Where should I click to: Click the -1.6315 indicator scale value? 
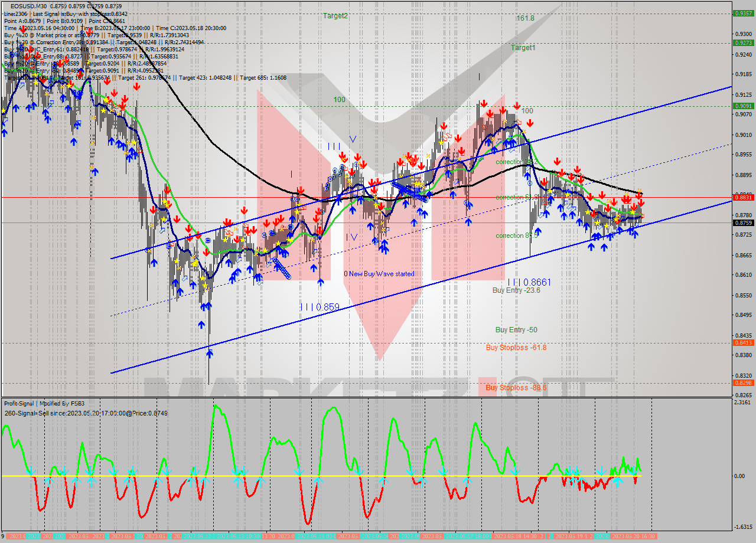click(x=743, y=527)
